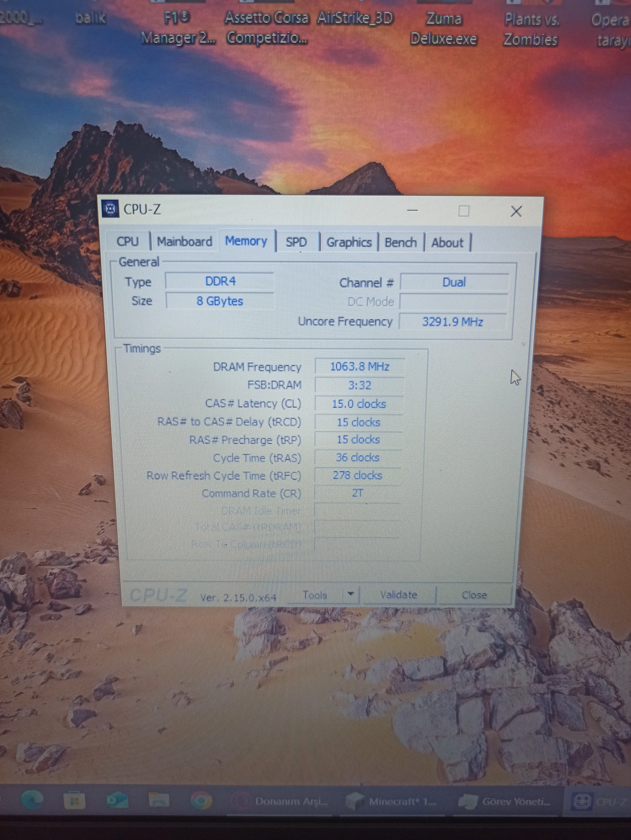
Task: Go to the Graphics tab
Action: 349,242
